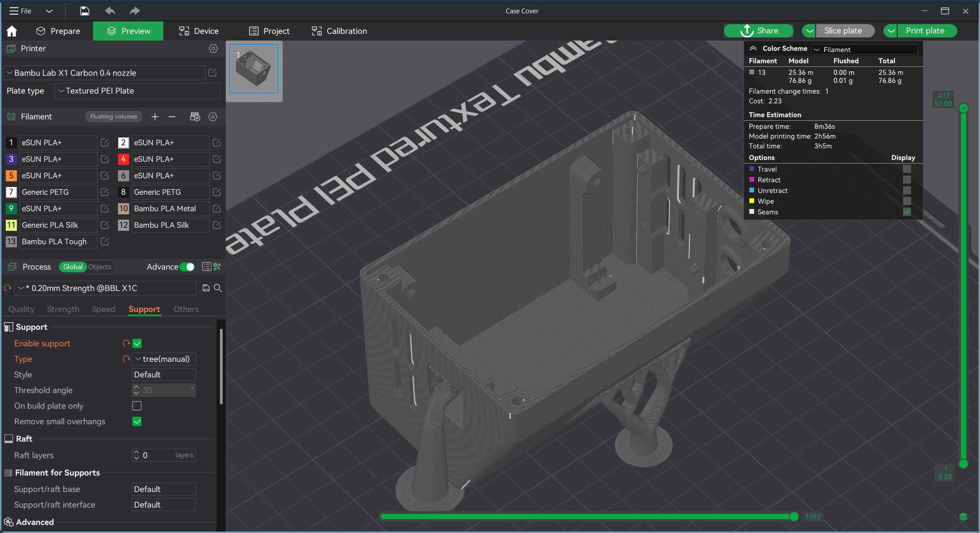Select the Objects process scope
The height and width of the screenshot is (533, 980).
100,267
